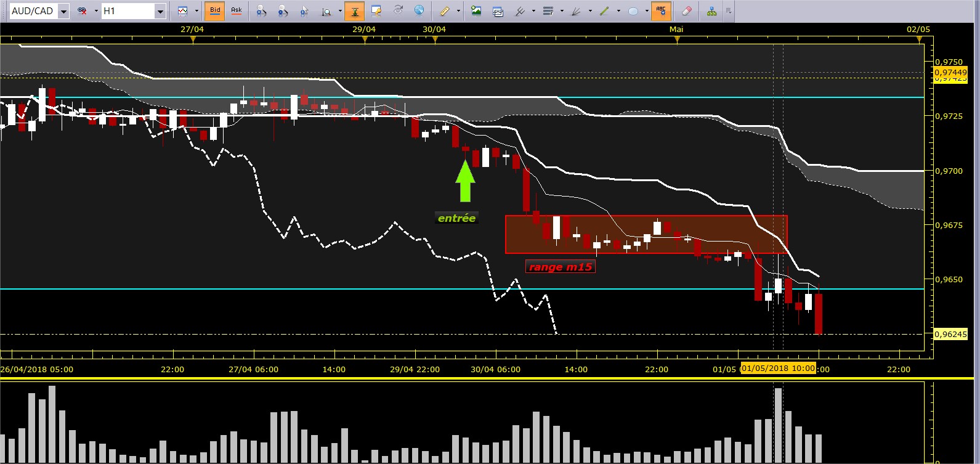Select the ruler measurement tool
Image resolution: width=980 pixels, height=464 pixels.
pyautogui.click(x=445, y=11)
